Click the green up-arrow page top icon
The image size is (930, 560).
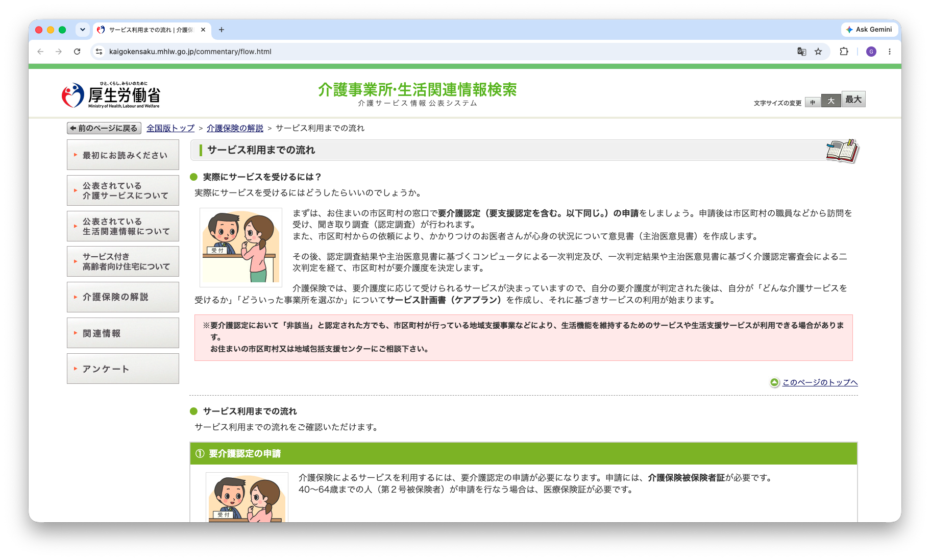pyautogui.click(x=774, y=382)
